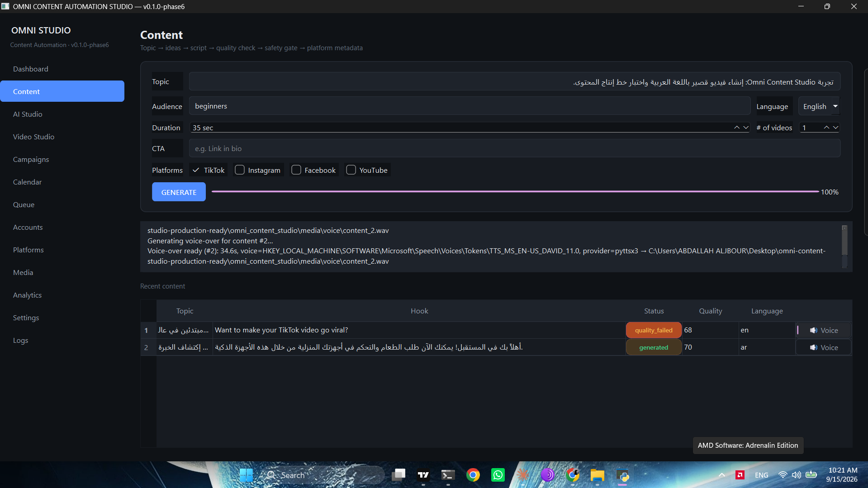Click the generation progress bar

(x=515, y=192)
